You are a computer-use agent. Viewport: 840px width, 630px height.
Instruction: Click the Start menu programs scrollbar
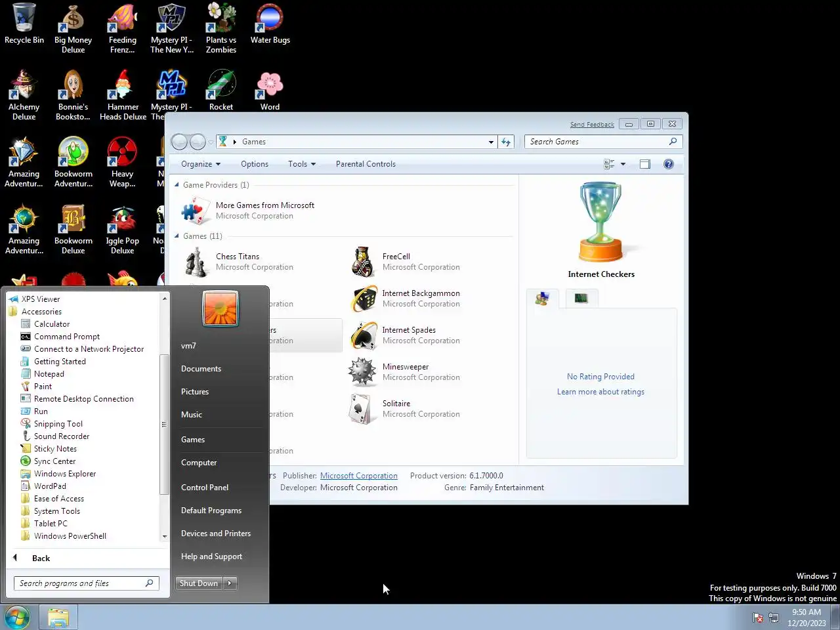tap(164, 425)
